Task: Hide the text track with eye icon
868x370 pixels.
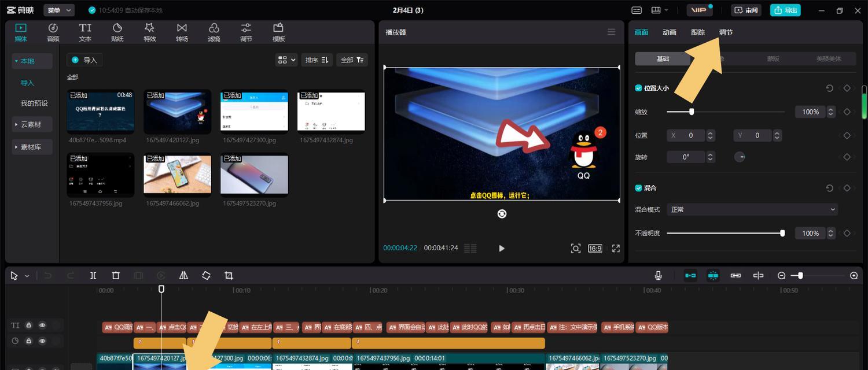Action: click(42, 325)
